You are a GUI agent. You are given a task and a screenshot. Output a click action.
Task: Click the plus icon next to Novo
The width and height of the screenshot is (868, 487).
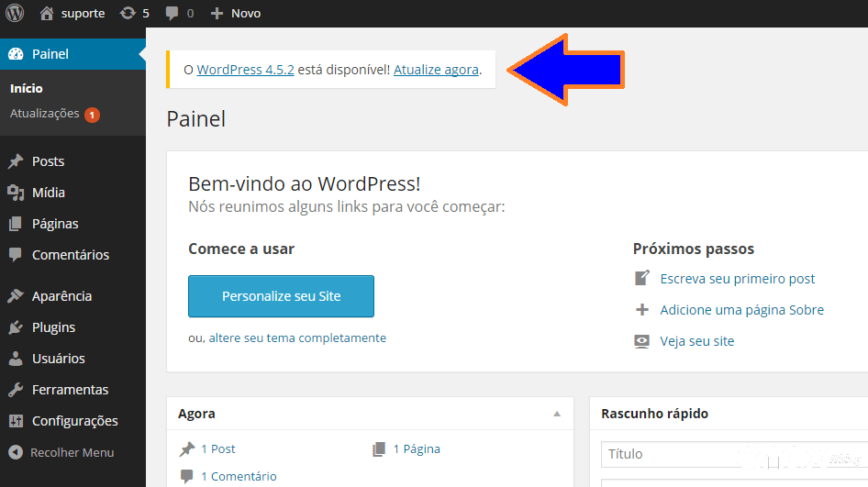click(217, 13)
